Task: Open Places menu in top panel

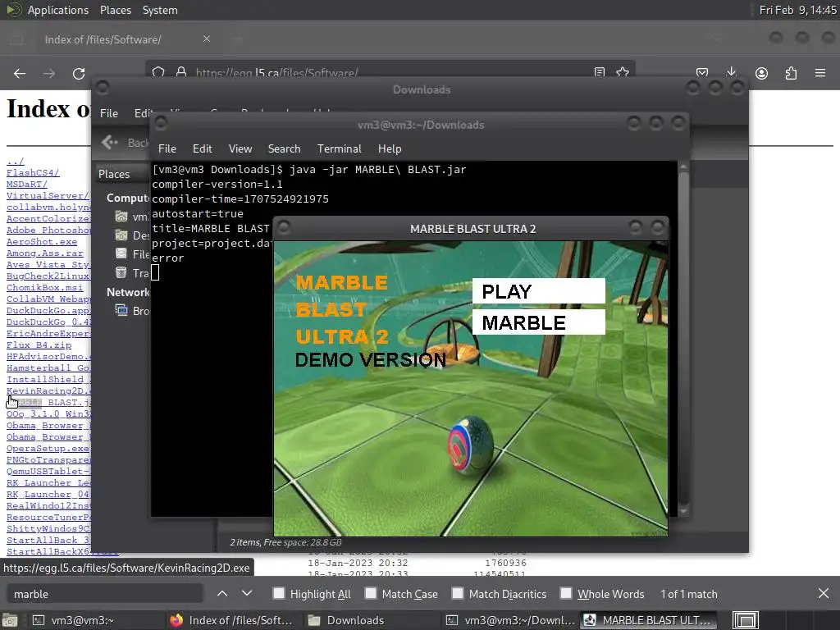Action: coord(115,10)
